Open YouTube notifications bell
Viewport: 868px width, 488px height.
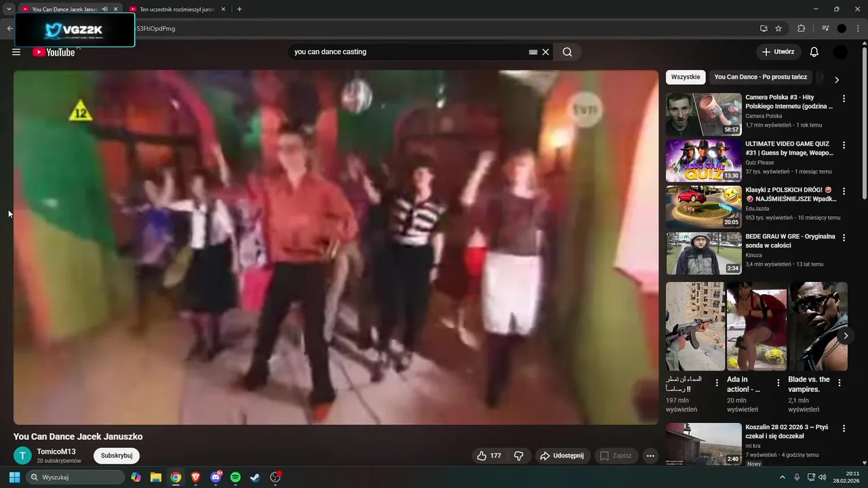[x=814, y=52]
